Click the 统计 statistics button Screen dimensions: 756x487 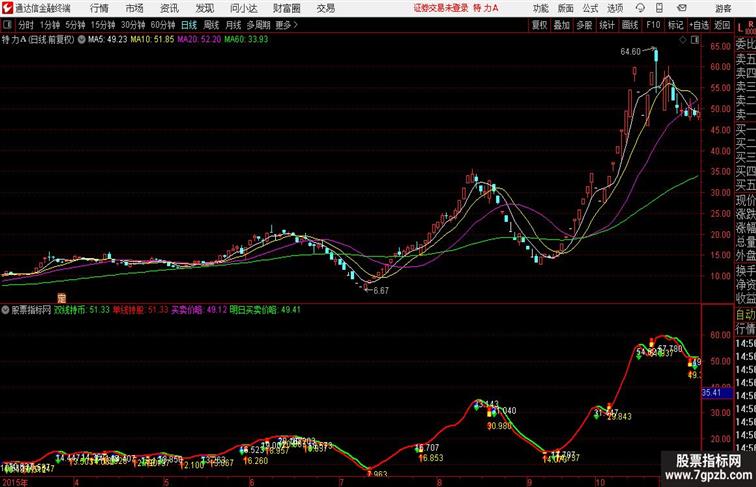click(607, 25)
